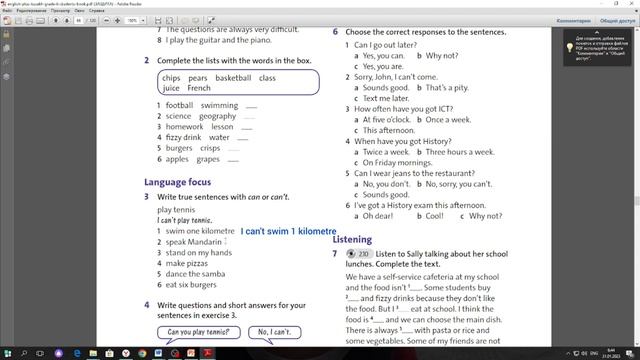The width and height of the screenshot is (640, 360).
Task: Open the layers panel in sidebar
Action: [7, 76]
